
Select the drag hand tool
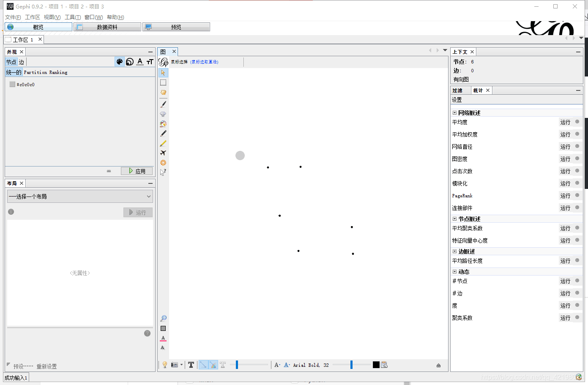[x=163, y=92]
